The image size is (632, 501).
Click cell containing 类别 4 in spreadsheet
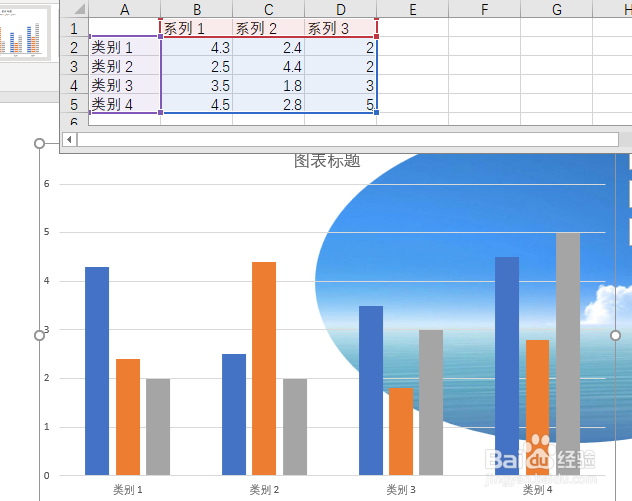coord(125,104)
